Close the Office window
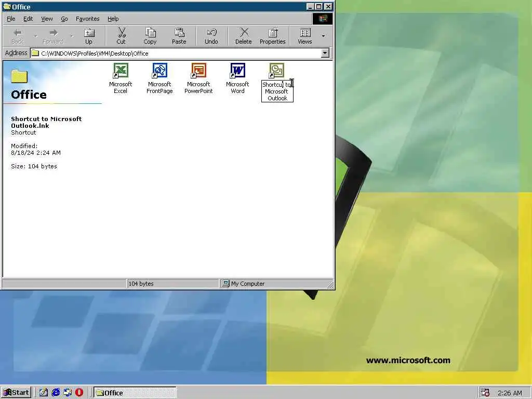The height and width of the screenshot is (399, 532). 328,6
